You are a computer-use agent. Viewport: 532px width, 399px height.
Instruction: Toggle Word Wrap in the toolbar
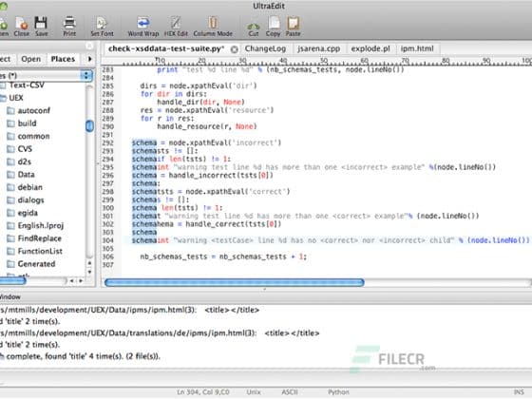143,27
